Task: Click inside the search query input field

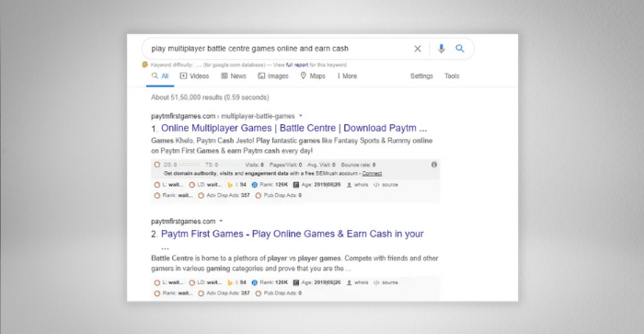Action: (280, 49)
